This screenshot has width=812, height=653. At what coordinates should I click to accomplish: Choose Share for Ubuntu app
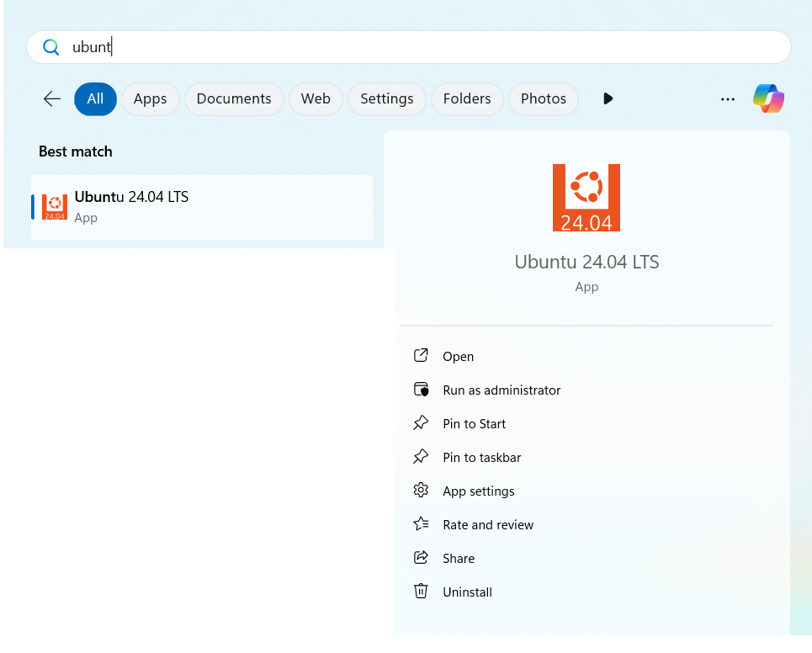click(x=459, y=558)
